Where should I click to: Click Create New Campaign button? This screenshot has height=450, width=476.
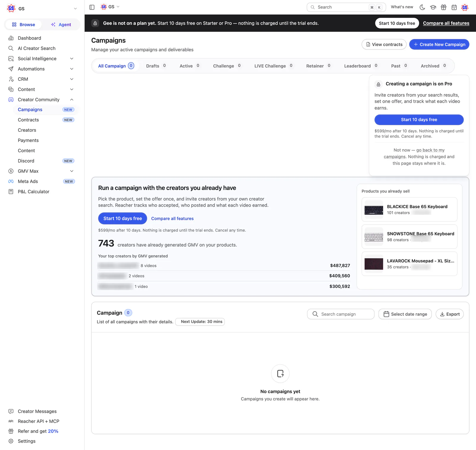439,44
